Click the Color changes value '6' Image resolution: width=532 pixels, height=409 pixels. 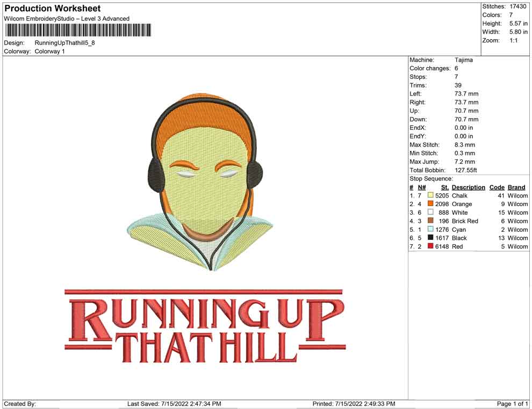pos(456,68)
